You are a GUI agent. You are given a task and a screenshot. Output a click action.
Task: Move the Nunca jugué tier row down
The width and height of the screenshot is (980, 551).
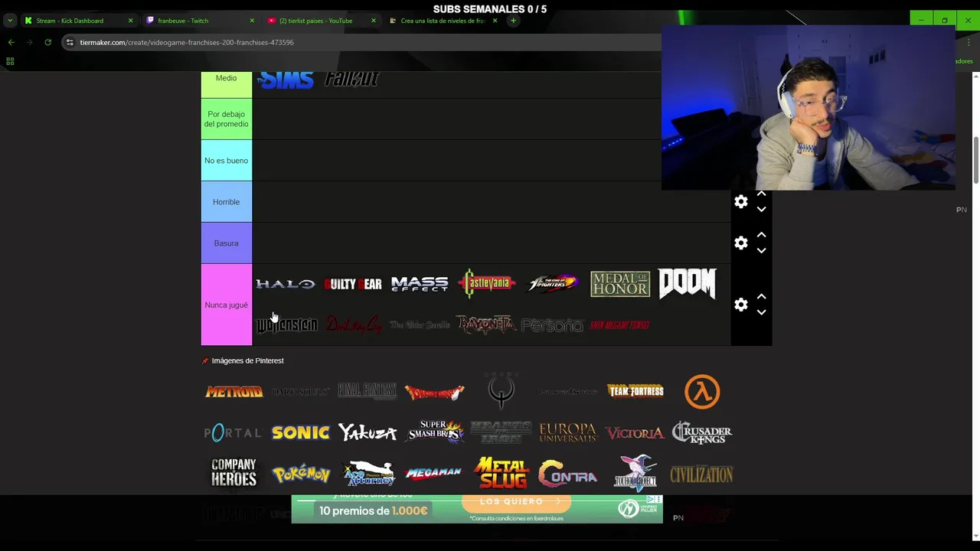(761, 313)
